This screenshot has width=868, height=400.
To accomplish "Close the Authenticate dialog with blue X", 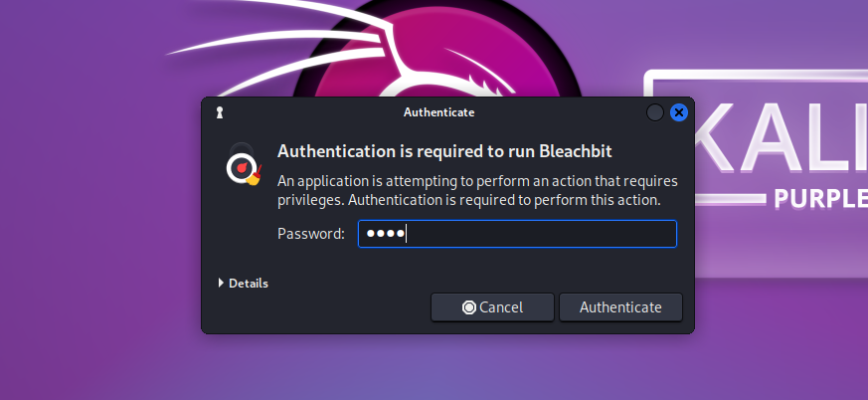I will pyautogui.click(x=679, y=112).
